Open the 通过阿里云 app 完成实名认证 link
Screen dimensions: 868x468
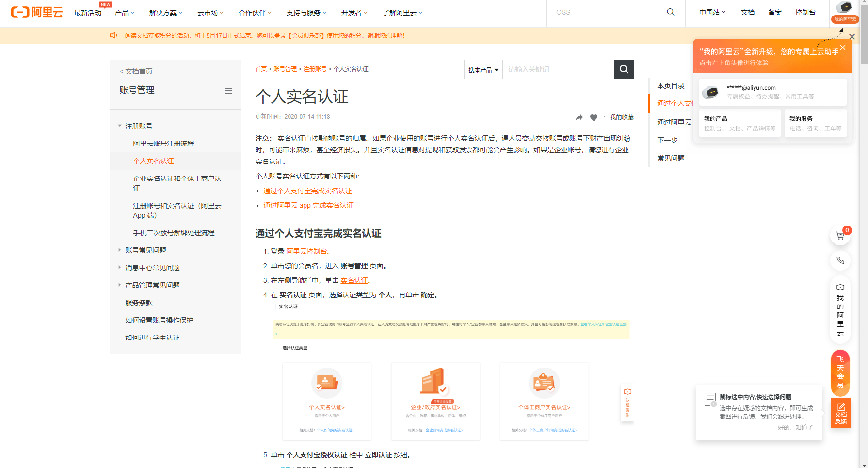click(308, 205)
